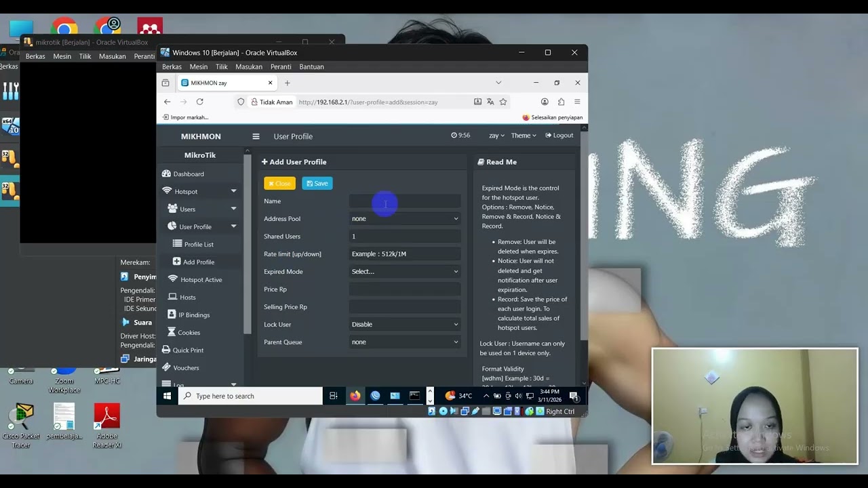Open the Zoom Workplace desktop shortcut
This screenshot has height=488, width=868.
pos(64,381)
